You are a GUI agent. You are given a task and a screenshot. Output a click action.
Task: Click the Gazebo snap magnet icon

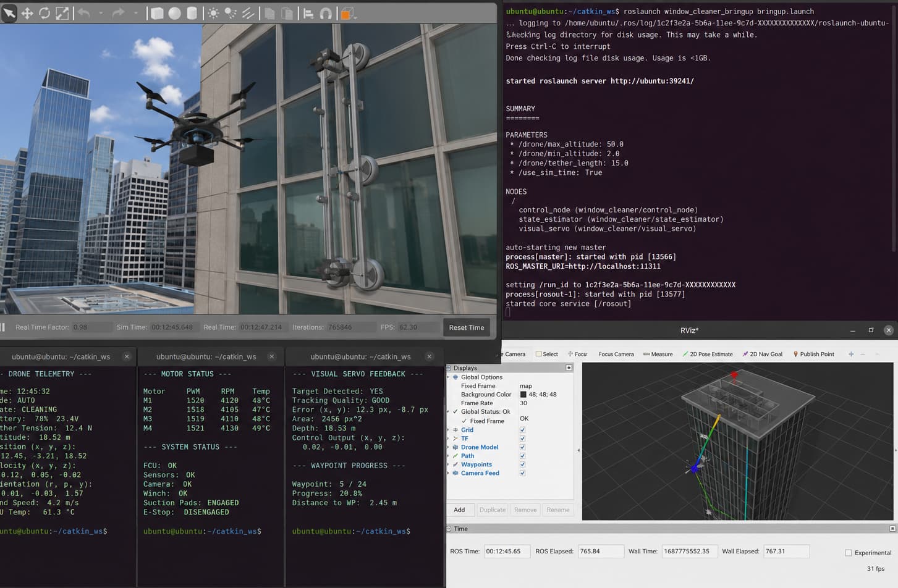pyautogui.click(x=326, y=13)
